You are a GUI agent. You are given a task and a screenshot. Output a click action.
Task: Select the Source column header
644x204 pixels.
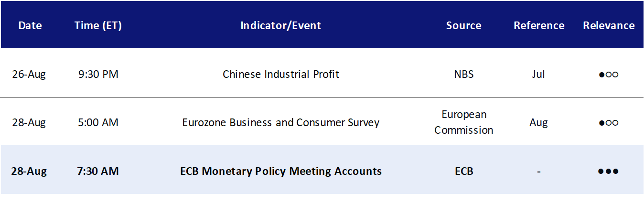tap(464, 25)
